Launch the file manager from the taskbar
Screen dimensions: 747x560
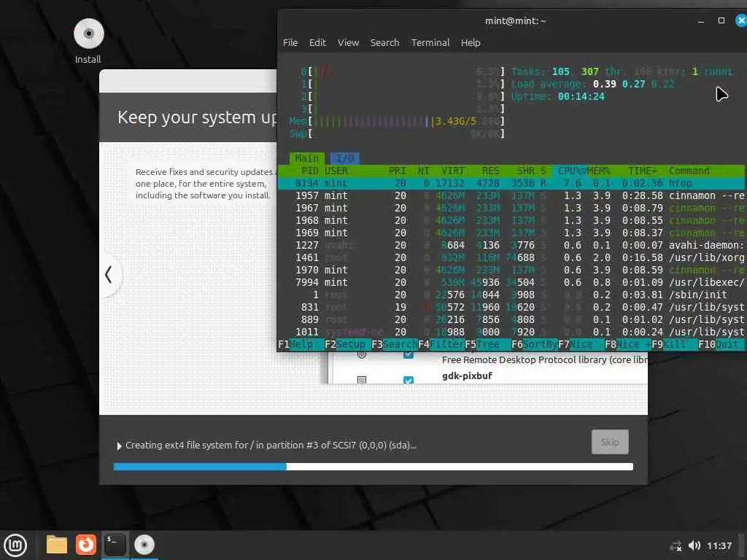click(x=57, y=545)
